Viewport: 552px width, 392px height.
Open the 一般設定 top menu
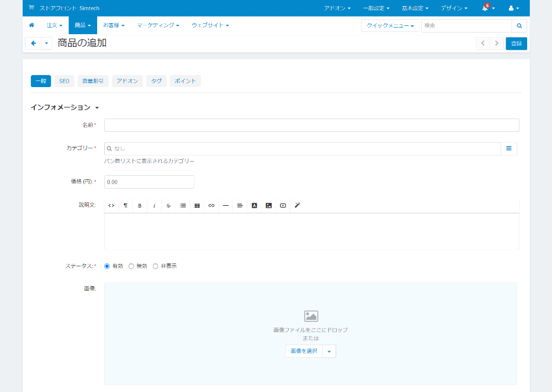[376, 8]
